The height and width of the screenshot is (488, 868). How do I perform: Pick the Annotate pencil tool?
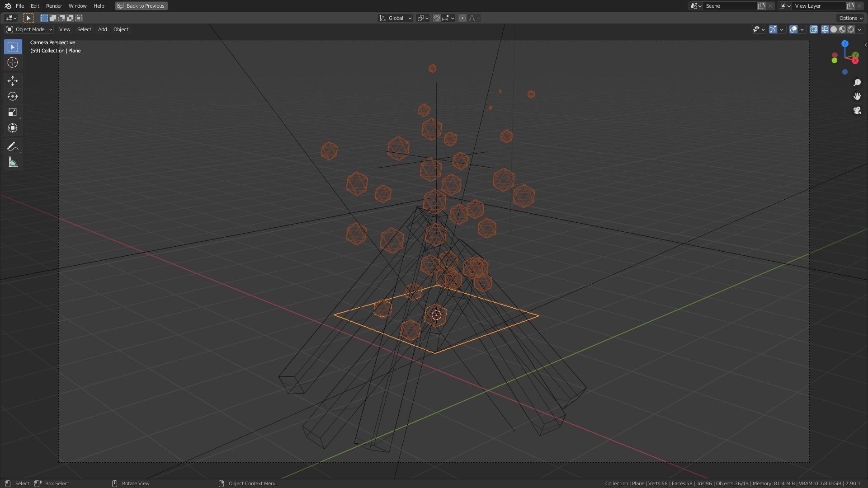click(13, 146)
